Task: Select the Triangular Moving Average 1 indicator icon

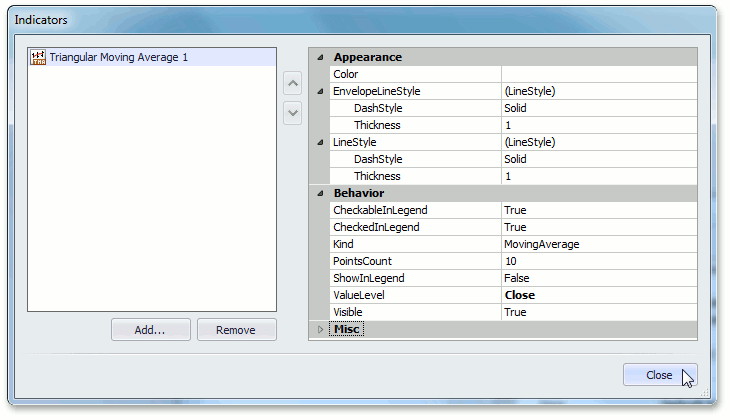Action: 38,57
